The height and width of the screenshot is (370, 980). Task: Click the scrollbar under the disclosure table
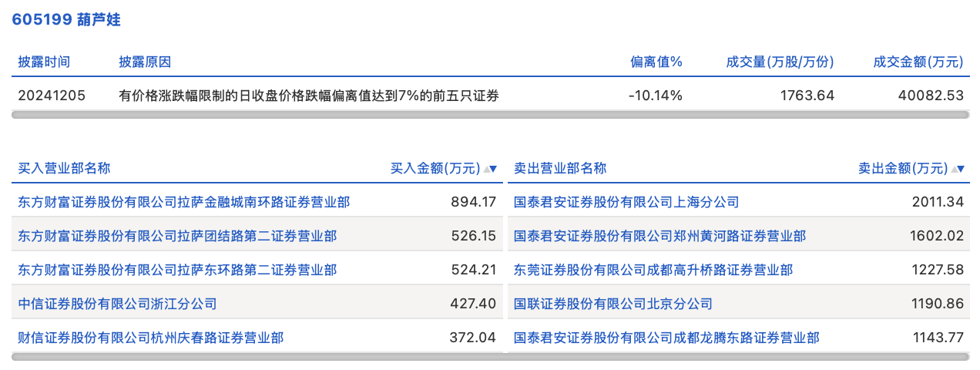click(490, 115)
